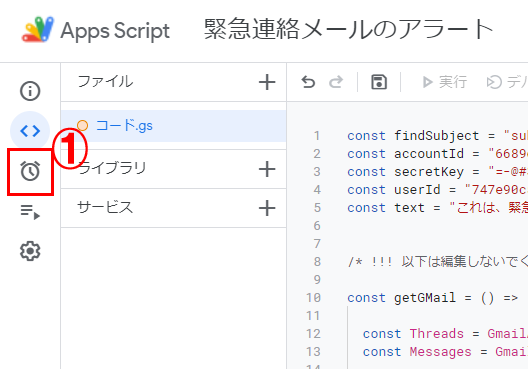The width and height of the screenshot is (528, 369).
Task: Click the Threads declaration on line 12
Action: click(x=445, y=334)
